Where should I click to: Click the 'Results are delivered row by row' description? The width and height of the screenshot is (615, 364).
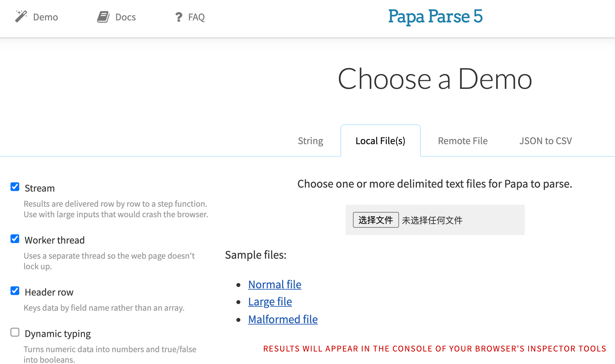[116, 209]
